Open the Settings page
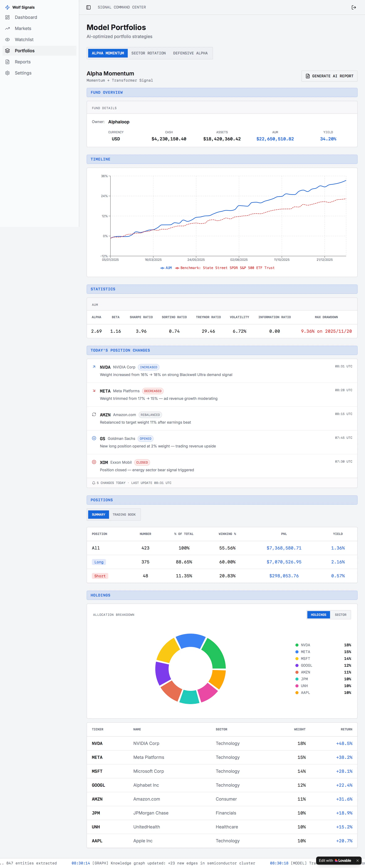Viewport: 365px width, 868px height. pyautogui.click(x=39, y=73)
